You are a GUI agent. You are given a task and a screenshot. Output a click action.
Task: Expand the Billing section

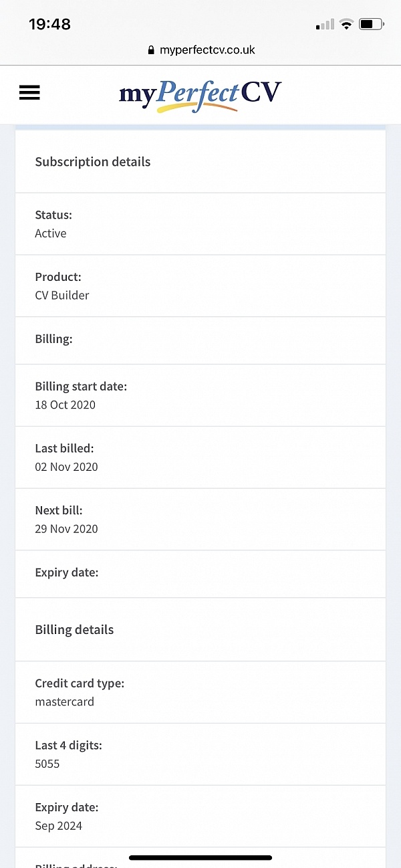[200, 339]
